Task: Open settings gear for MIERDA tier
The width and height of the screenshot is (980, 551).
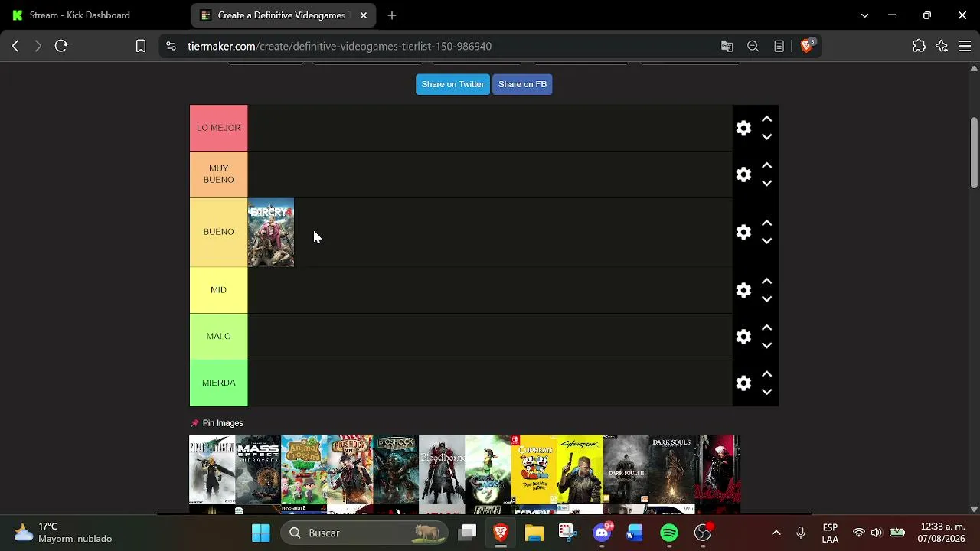Action: tap(743, 383)
